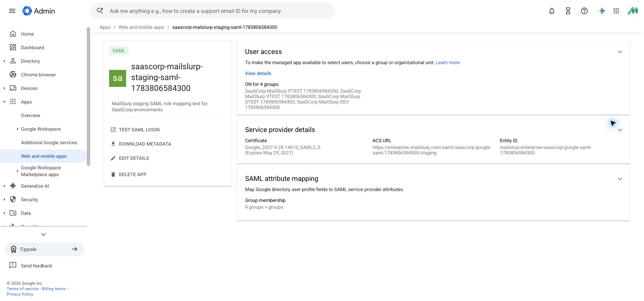Image resolution: width=644 pixels, height=301 pixels.
Task: Expand the Generative AI tree arrow
Action: (x=4, y=186)
